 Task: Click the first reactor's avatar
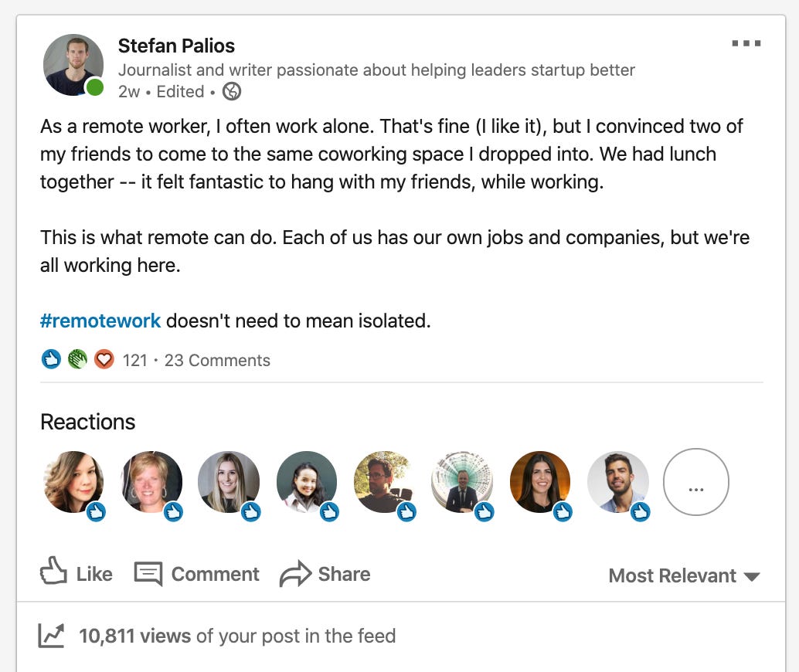click(x=73, y=482)
